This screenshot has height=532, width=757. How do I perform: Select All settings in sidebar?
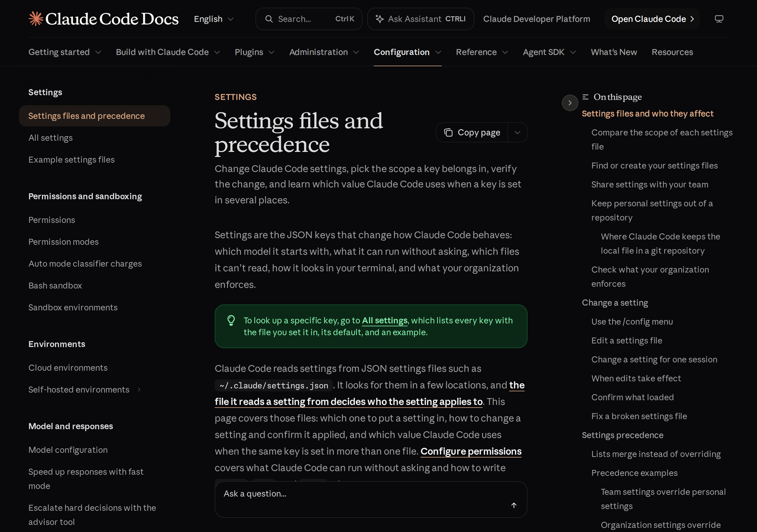click(51, 138)
